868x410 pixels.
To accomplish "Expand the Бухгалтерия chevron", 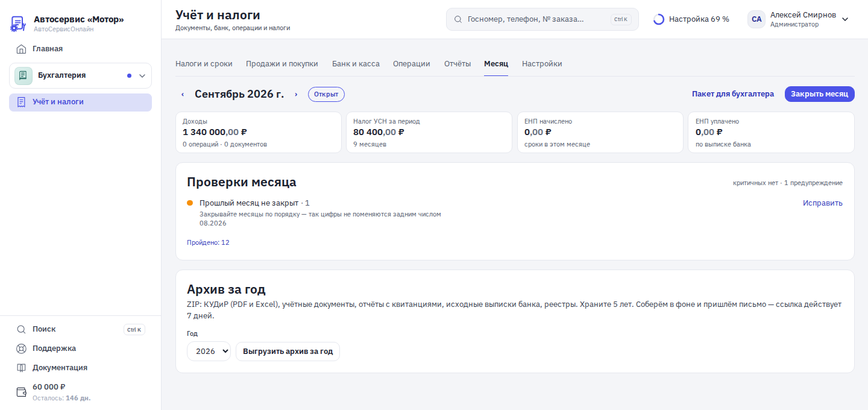I will [x=142, y=76].
